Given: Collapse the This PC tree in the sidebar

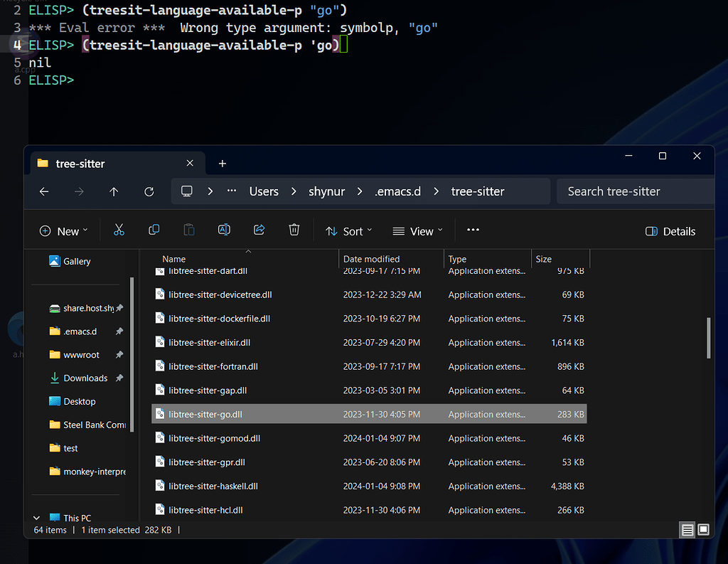Looking at the screenshot, I should tap(36, 517).
